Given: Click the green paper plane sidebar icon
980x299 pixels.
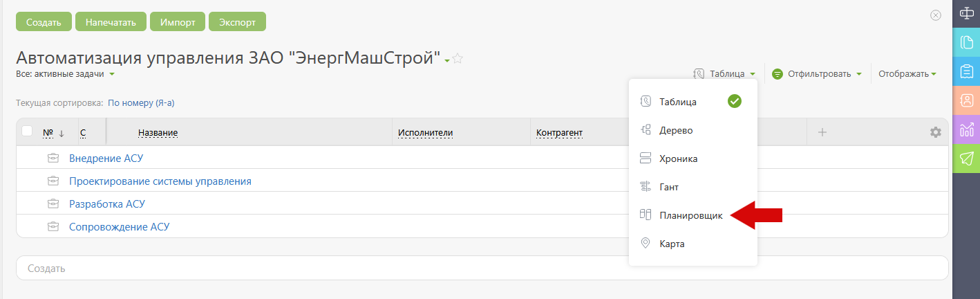Looking at the screenshot, I should coord(966,158).
